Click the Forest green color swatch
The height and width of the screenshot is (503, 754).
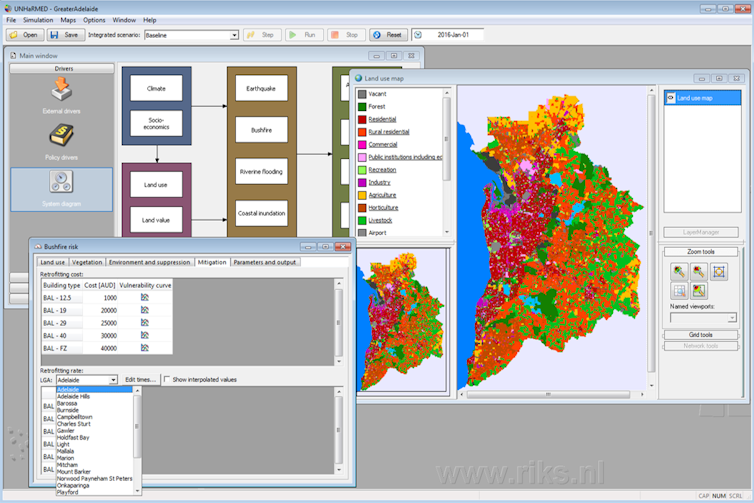point(362,106)
